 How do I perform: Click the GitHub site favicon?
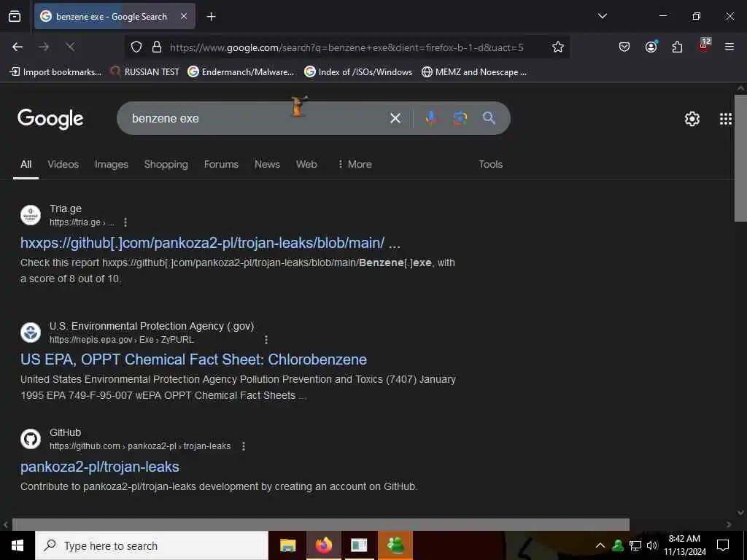(31, 439)
